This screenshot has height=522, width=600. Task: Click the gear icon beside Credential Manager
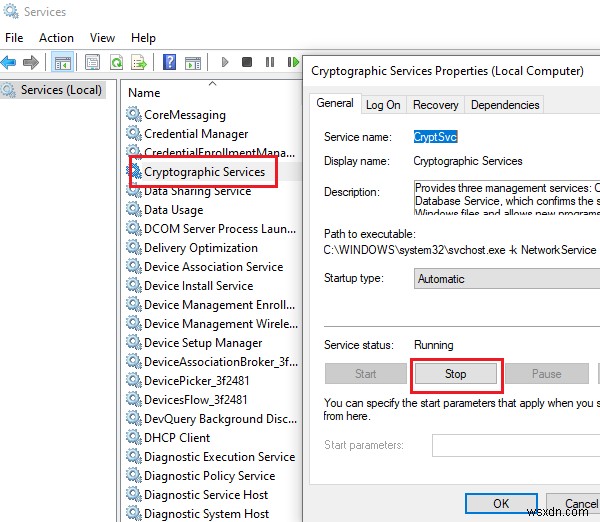point(134,134)
